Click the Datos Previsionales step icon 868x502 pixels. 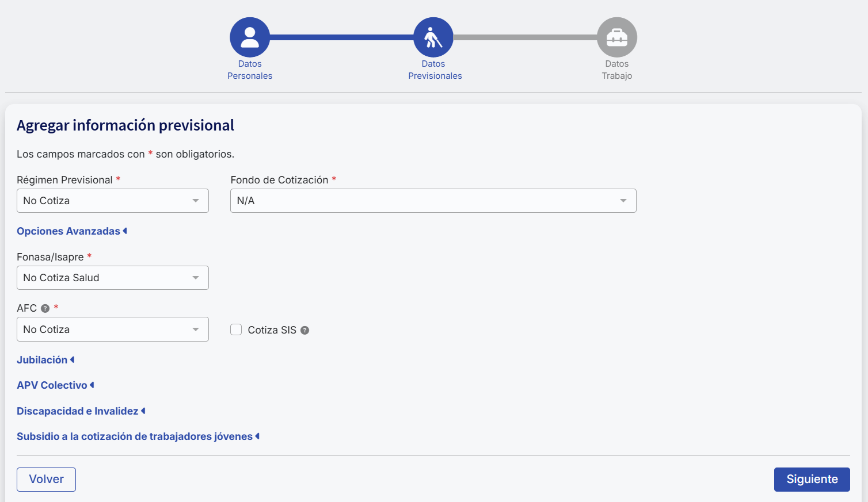[433, 37]
